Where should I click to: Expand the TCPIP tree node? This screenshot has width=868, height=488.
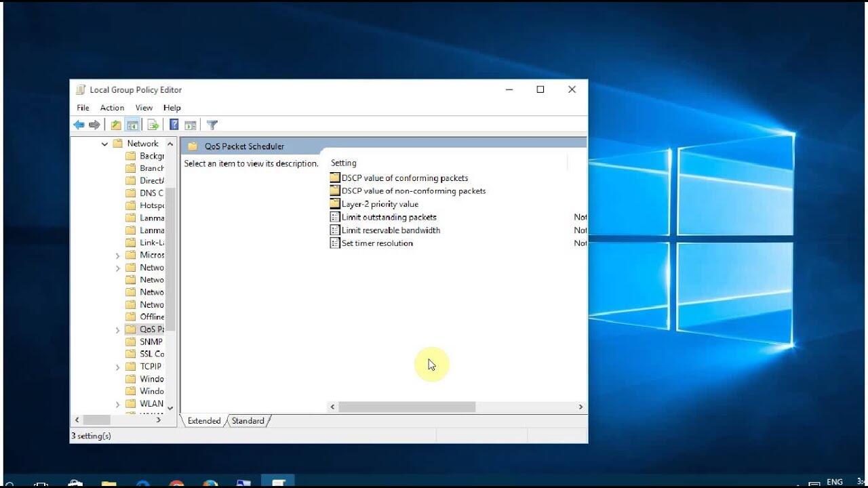click(x=117, y=367)
